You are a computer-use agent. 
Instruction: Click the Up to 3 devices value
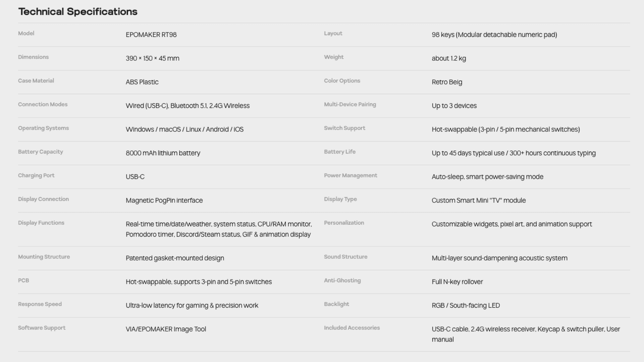coord(454,106)
